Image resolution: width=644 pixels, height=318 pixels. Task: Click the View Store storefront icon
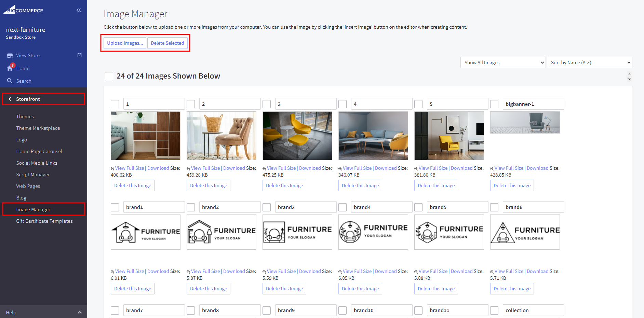tap(10, 55)
